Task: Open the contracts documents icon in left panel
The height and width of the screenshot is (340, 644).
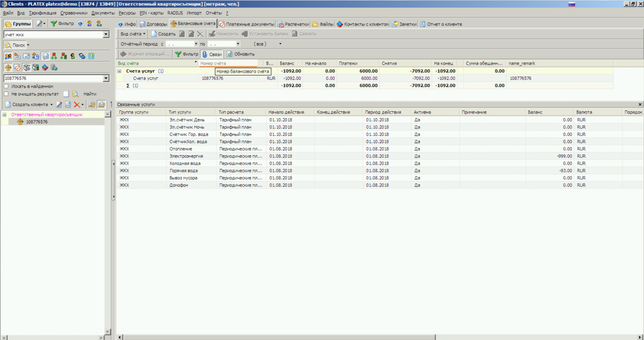Action: click(45, 56)
